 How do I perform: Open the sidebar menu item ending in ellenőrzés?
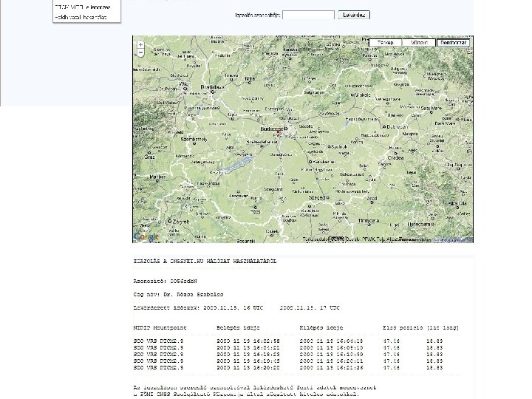pyautogui.click(x=83, y=7)
